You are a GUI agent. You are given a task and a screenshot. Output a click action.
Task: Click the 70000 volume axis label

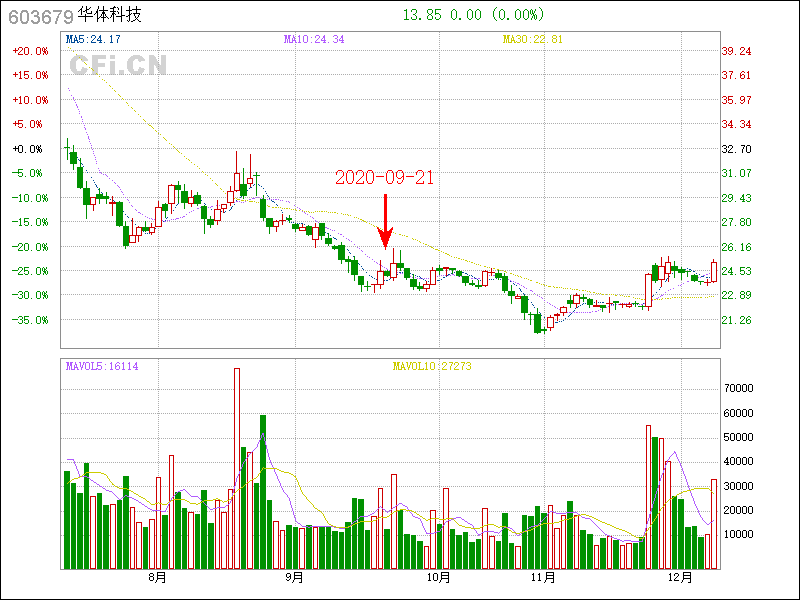(x=740, y=388)
